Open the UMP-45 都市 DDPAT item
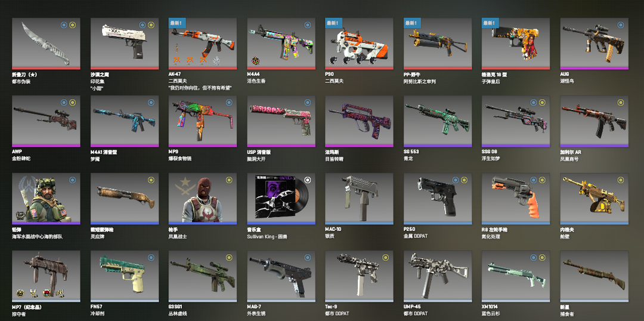The height and width of the screenshot is (321, 644). (x=438, y=277)
